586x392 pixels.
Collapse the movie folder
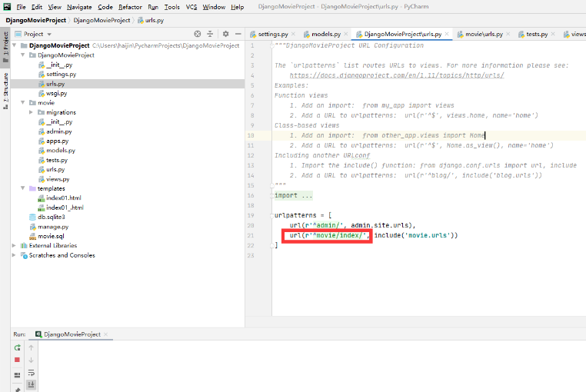[23, 102]
